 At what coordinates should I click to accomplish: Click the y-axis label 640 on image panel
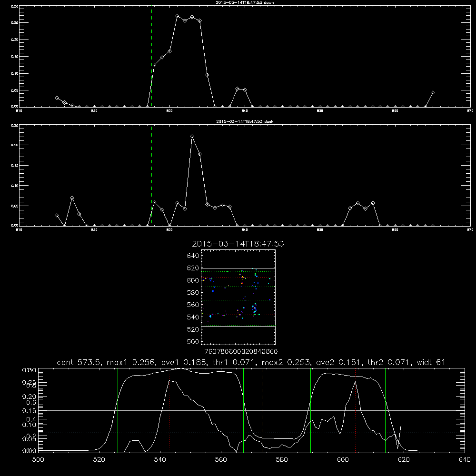click(x=193, y=256)
